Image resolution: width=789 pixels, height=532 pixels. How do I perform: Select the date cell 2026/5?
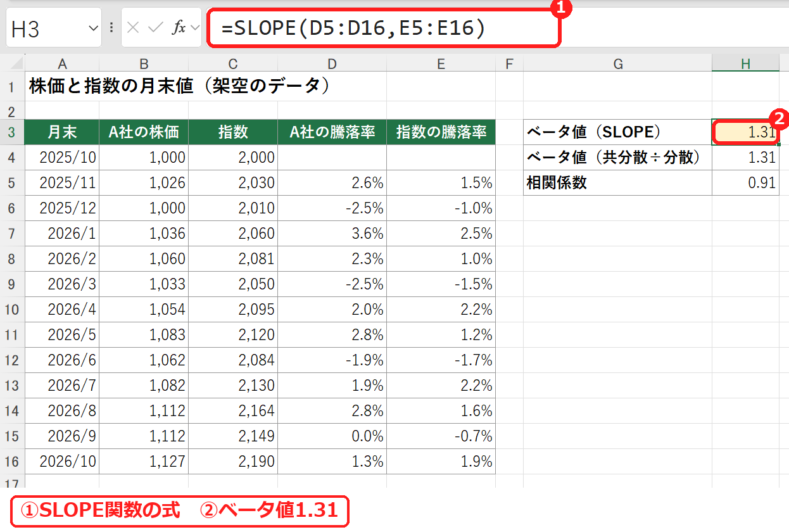[x=62, y=334]
